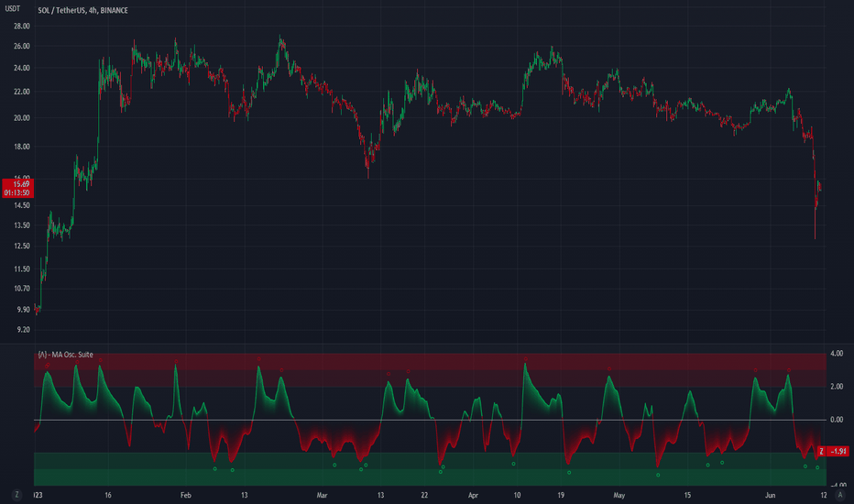Click the red Z tag on the oscillator scale
This screenshot has width=854, height=504.
[x=821, y=451]
